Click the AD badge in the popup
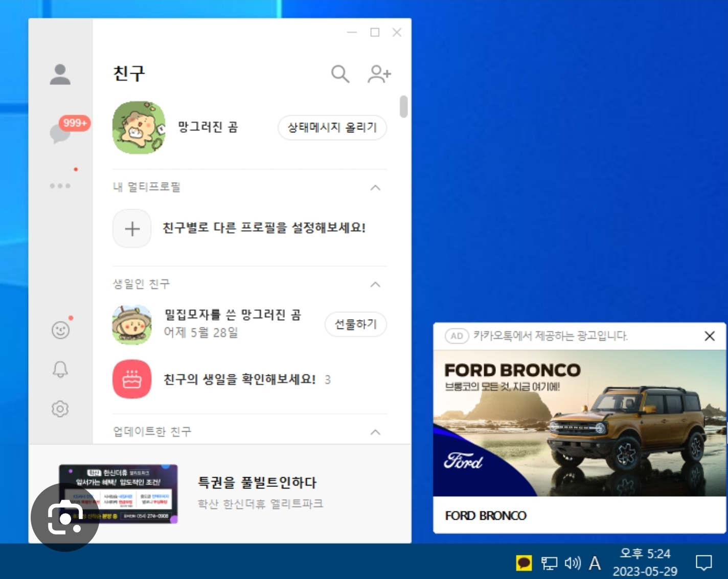This screenshot has height=579, width=728. pyautogui.click(x=457, y=336)
